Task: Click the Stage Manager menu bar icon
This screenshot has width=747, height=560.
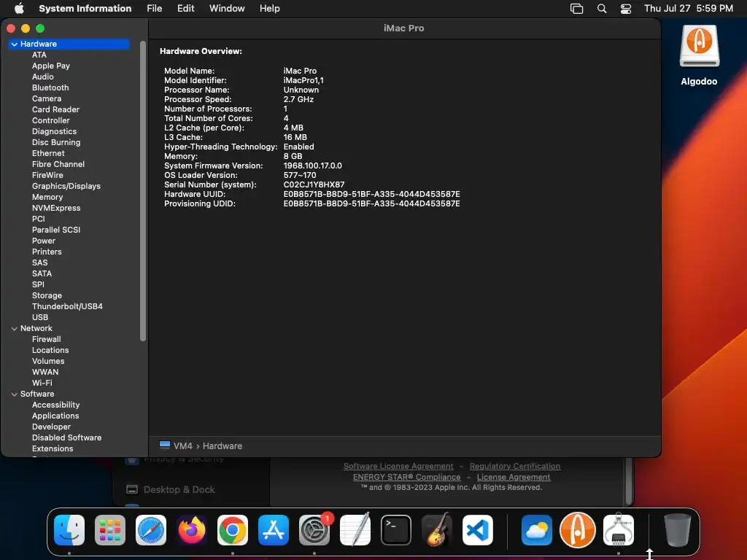Action: tap(576, 8)
